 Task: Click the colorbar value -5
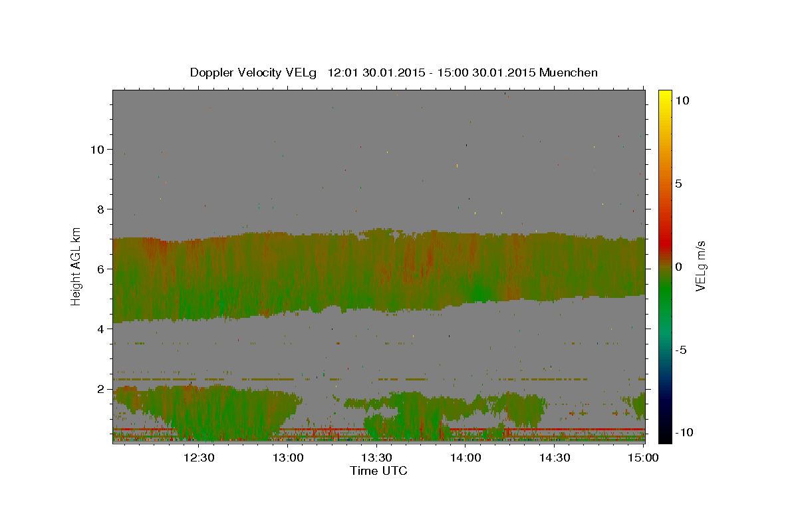(x=681, y=350)
